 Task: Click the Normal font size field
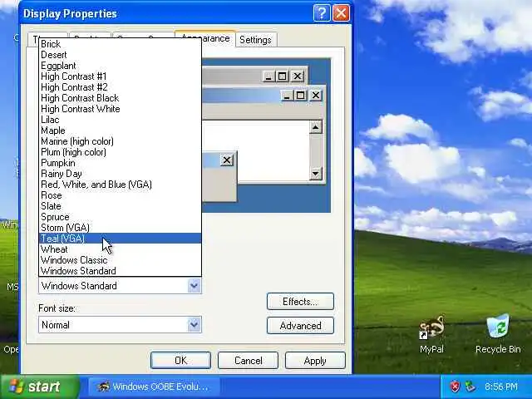120,325
